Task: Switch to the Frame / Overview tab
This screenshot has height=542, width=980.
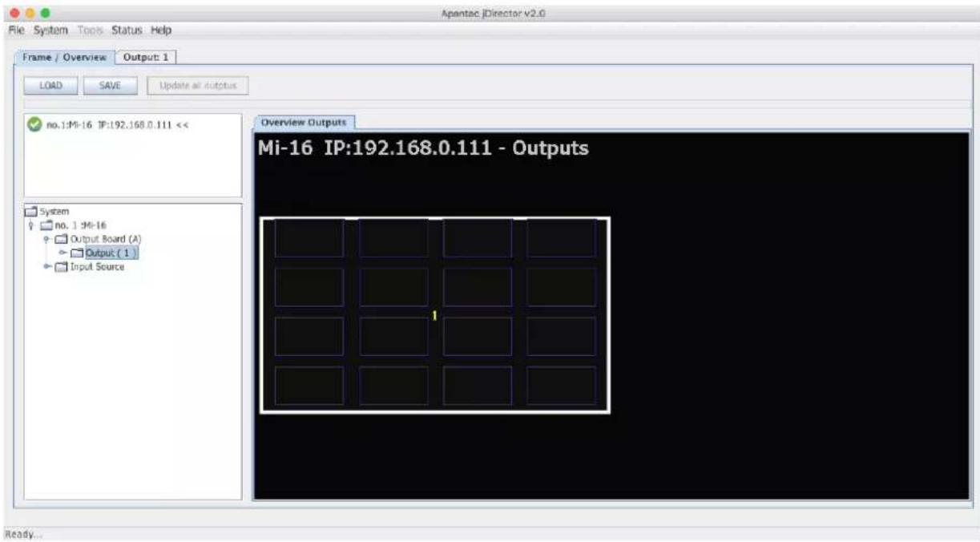Action: point(65,57)
